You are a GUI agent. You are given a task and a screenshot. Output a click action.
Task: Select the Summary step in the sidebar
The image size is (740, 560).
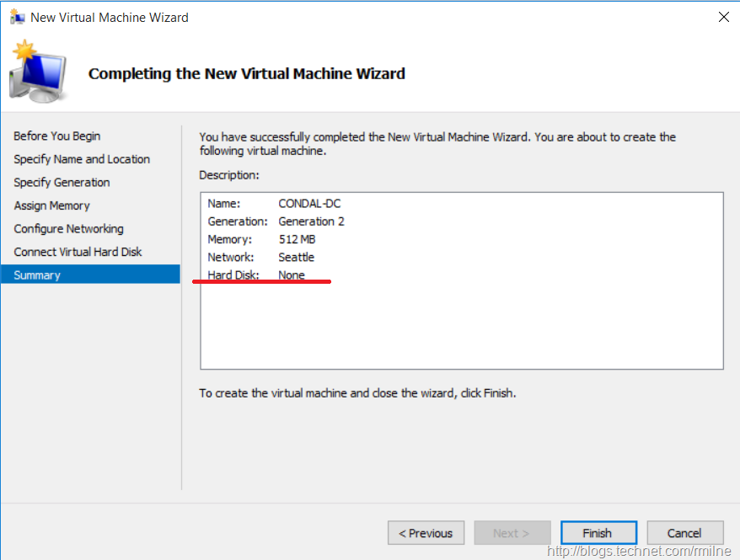click(x=37, y=275)
